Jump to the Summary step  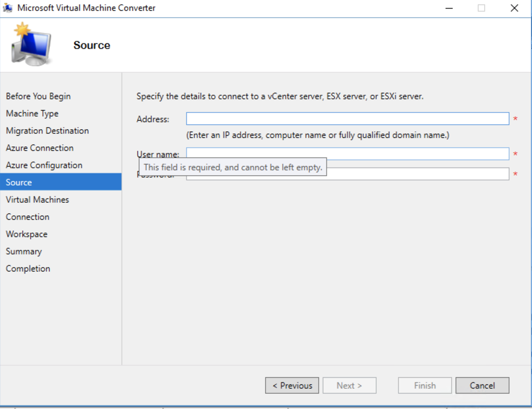[x=24, y=252]
